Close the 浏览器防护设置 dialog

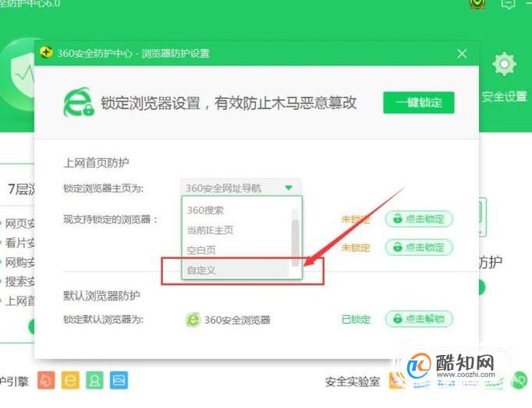click(462, 54)
